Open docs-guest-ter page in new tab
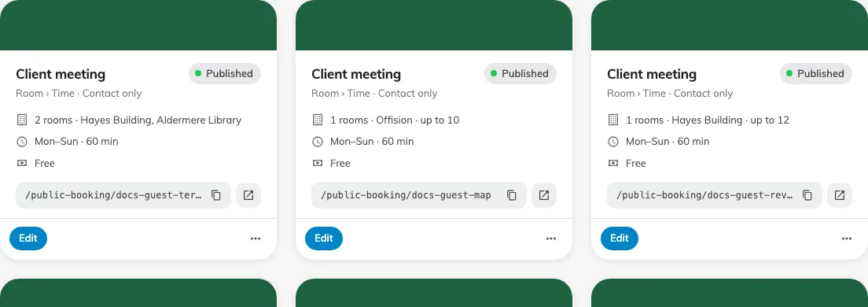The height and width of the screenshot is (307, 868). coord(248,195)
